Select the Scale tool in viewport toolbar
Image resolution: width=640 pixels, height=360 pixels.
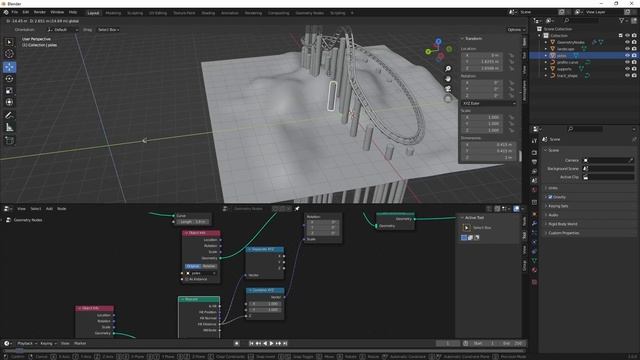(x=9, y=91)
